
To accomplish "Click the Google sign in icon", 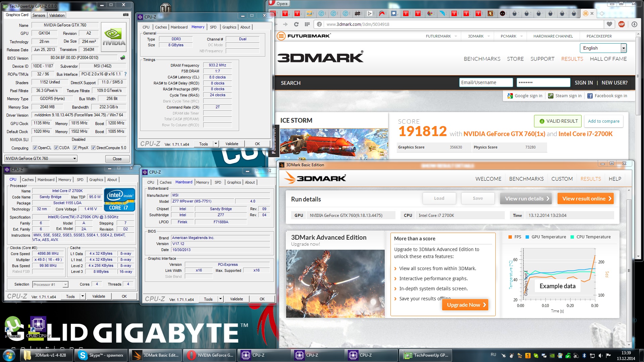I will click(x=510, y=96).
